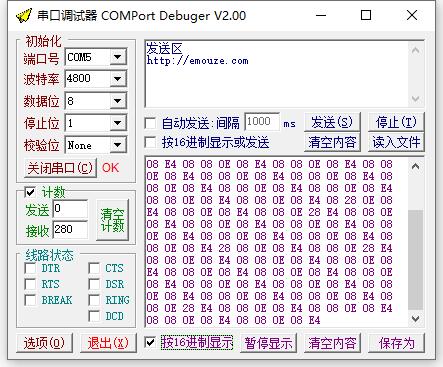This screenshot has width=443, height=367.
Task: Click the 清空计数 clear count button
Action: coord(112,220)
